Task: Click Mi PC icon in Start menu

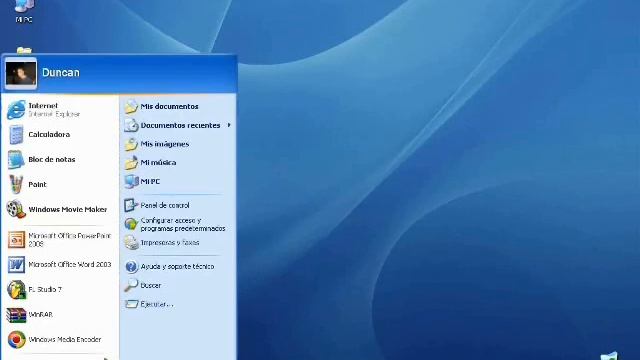Action: click(x=131, y=181)
